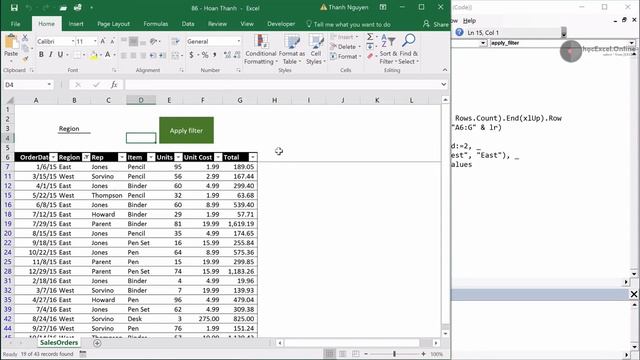
Task: Toggle Underline formatting
Action: [x=60, y=55]
